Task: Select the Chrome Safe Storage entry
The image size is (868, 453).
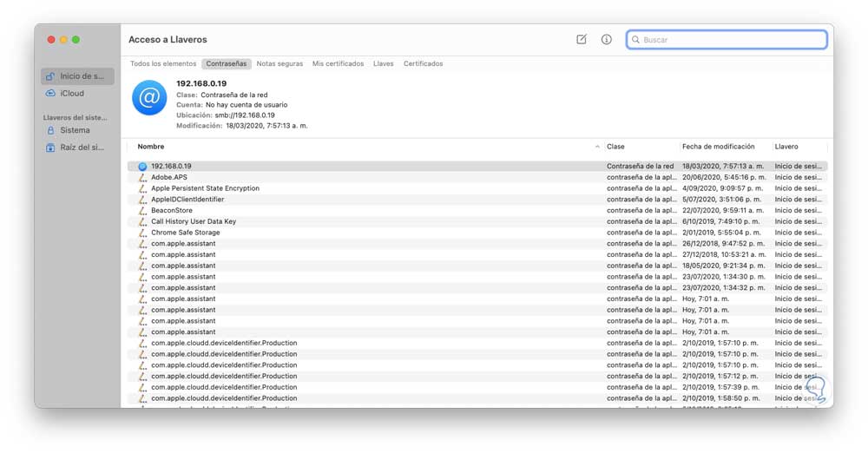Action: click(186, 233)
